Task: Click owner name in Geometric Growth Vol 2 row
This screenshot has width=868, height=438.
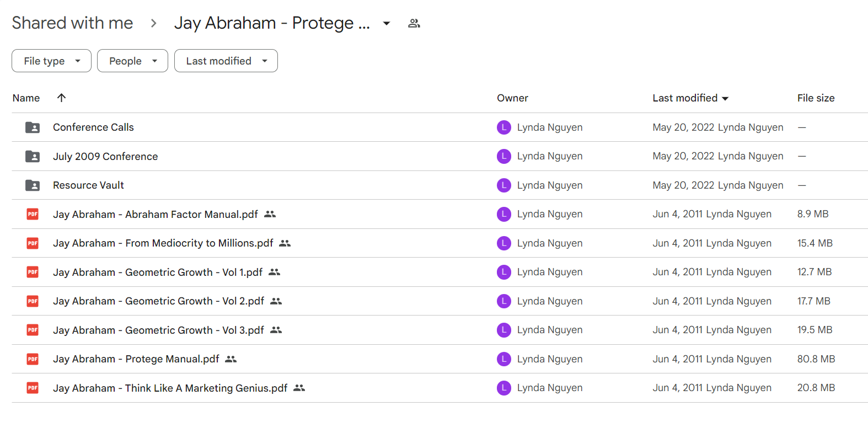Action: pos(550,301)
